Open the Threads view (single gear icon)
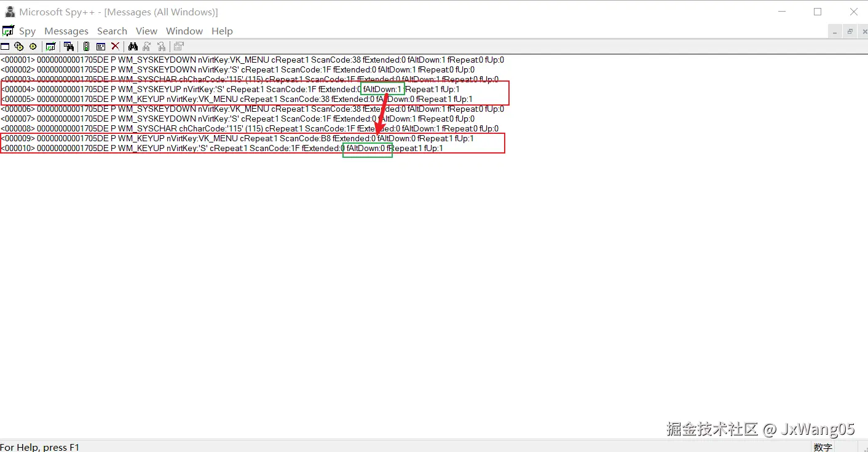Viewport: 868px width, 452px height. pos(33,47)
